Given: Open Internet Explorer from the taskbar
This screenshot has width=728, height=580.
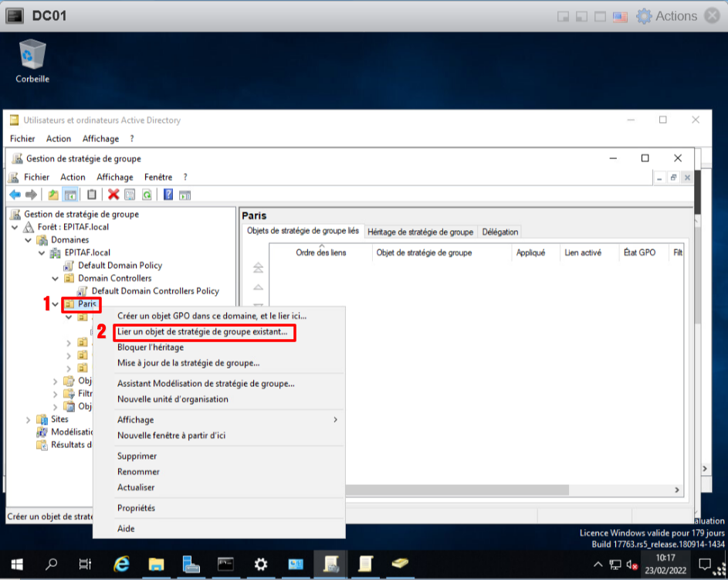Looking at the screenshot, I should pos(121,564).
